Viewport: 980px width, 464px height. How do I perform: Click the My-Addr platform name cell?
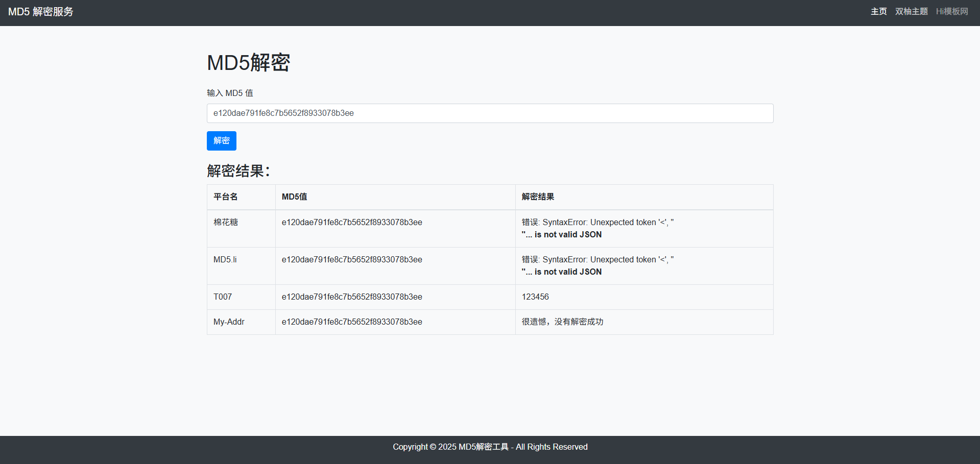[229, 322]
